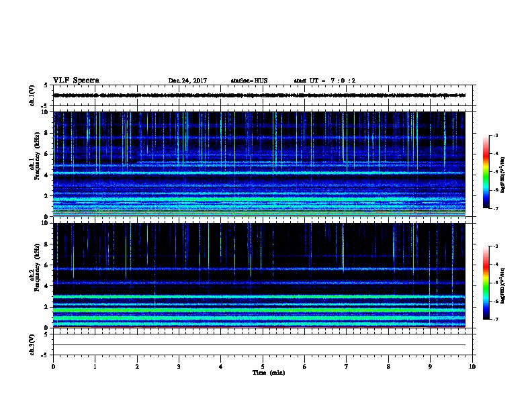The width and height of the screenshot is (532, 411).
Task: Click time axis tick label "4" at bottom
Action: click(220, 367)
